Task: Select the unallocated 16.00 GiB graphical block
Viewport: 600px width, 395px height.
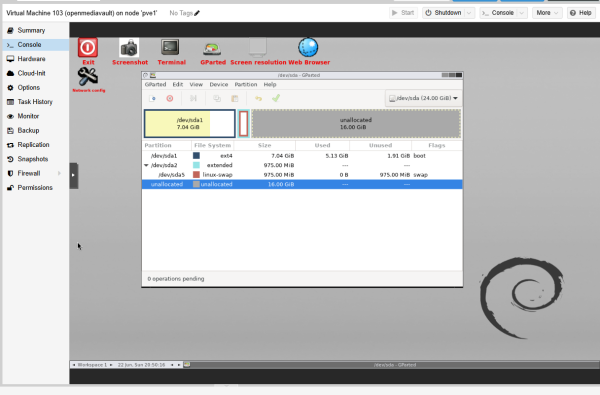Action: [356, 123]
